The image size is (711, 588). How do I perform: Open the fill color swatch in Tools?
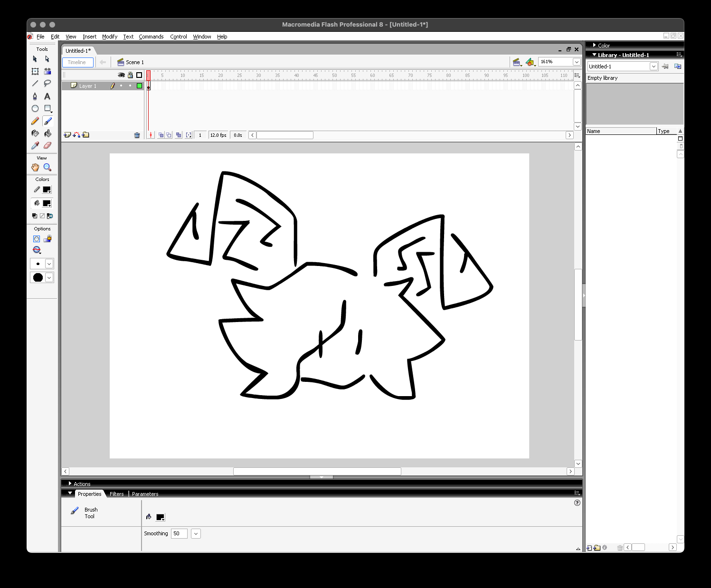tap(47, 203)
